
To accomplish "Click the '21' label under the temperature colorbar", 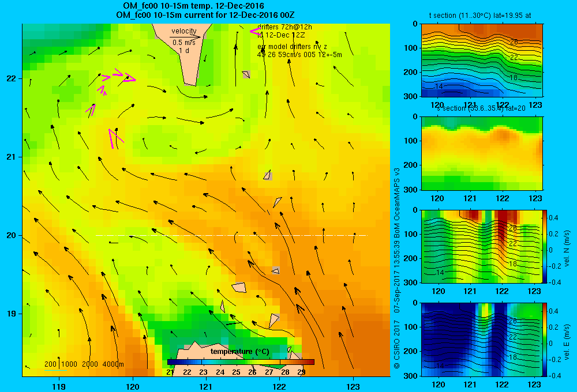I will [170, 372].
